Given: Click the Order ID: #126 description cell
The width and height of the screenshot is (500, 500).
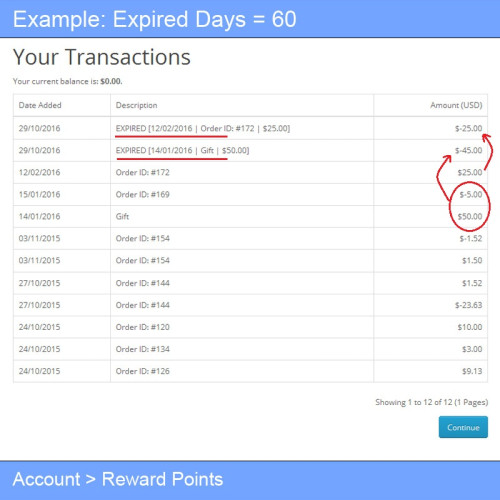Looking at the screenshot, I should [x=143, y=371].
